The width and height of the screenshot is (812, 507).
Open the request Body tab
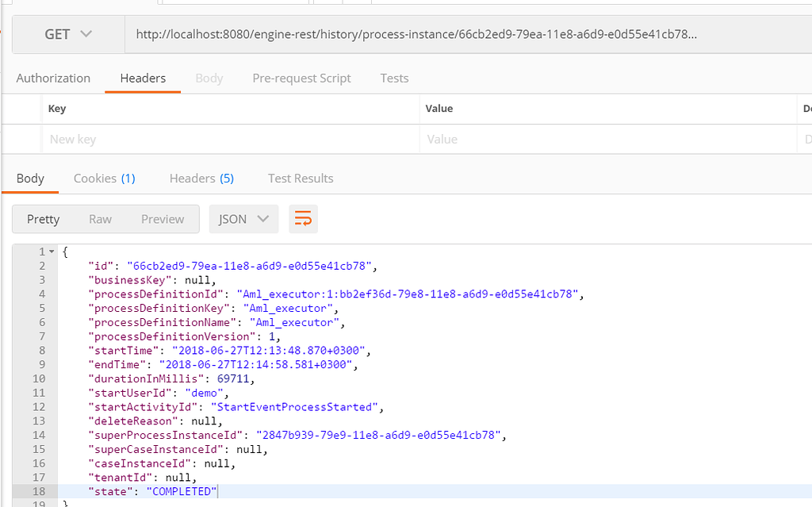point(209,78)
